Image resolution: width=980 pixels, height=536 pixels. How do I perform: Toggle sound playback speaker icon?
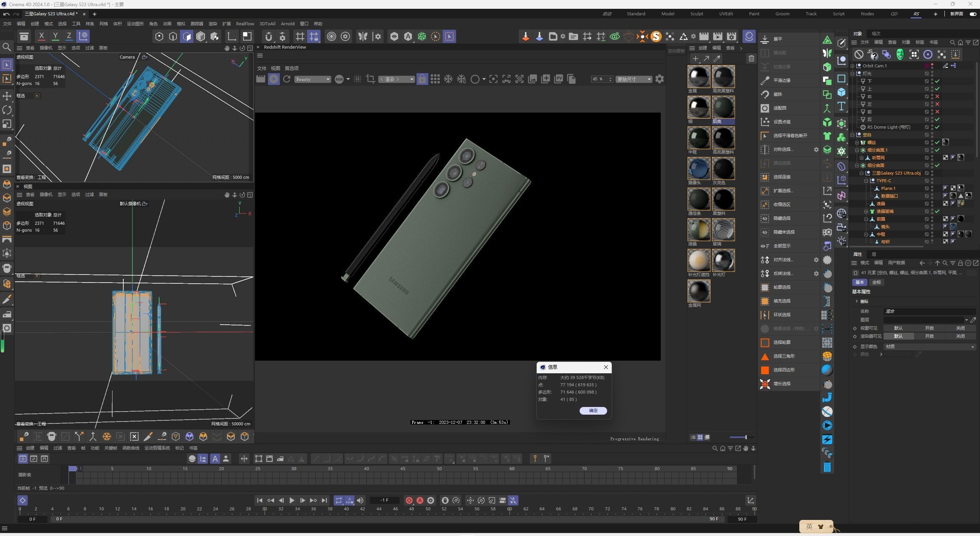(x=360, y=500)
